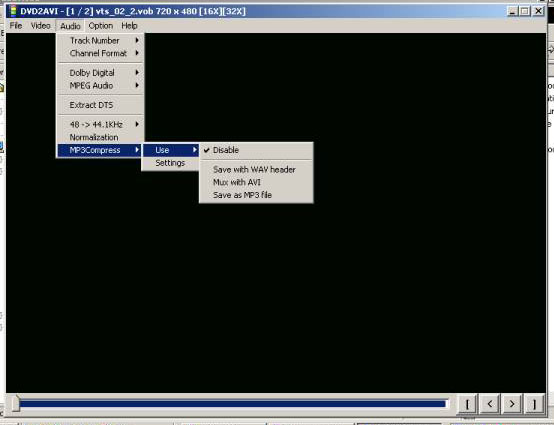Click the blue seek bar track
The image size is (554, 425).
coord(233,404)
